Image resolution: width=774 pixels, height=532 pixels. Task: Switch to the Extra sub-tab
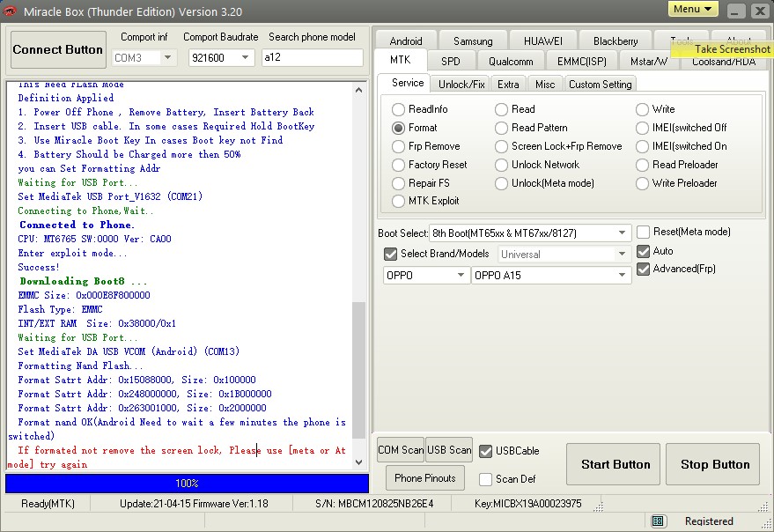pyautogui.click(x=508, y=85)
